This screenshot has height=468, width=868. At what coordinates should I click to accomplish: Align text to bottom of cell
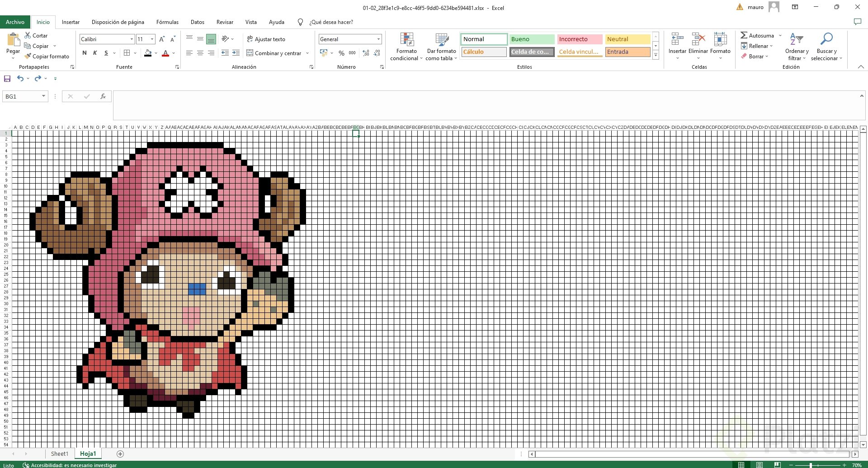(211, 39)
